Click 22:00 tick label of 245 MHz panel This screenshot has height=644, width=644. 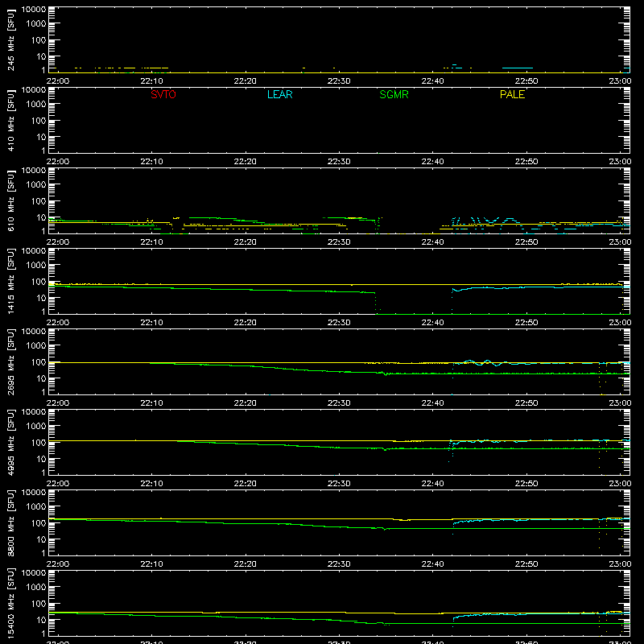[58, 81]
